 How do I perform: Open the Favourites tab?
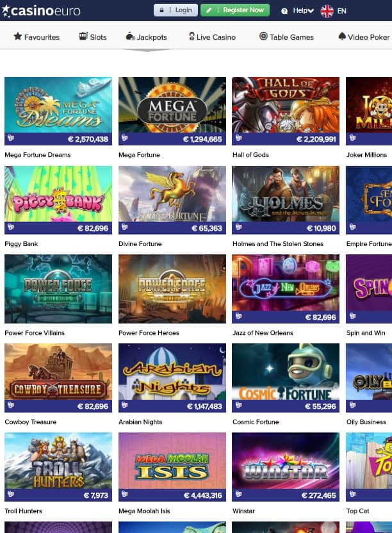(x=37, y=37)
